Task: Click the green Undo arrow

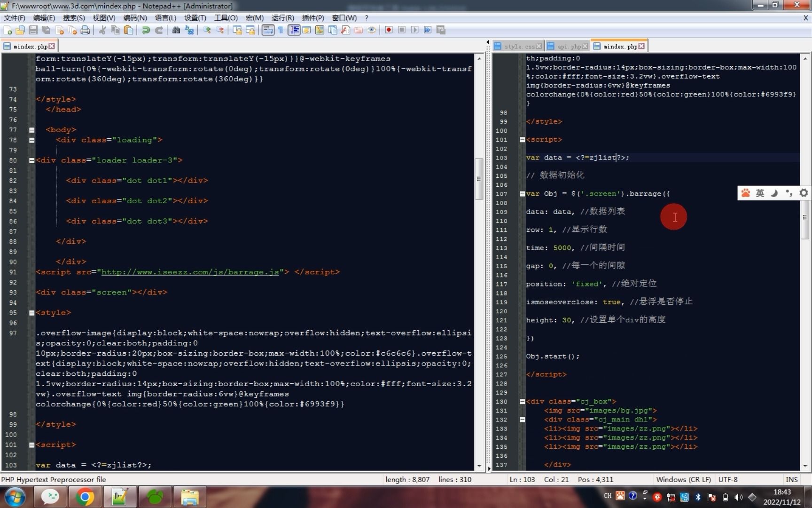Action: pos(146,30)
